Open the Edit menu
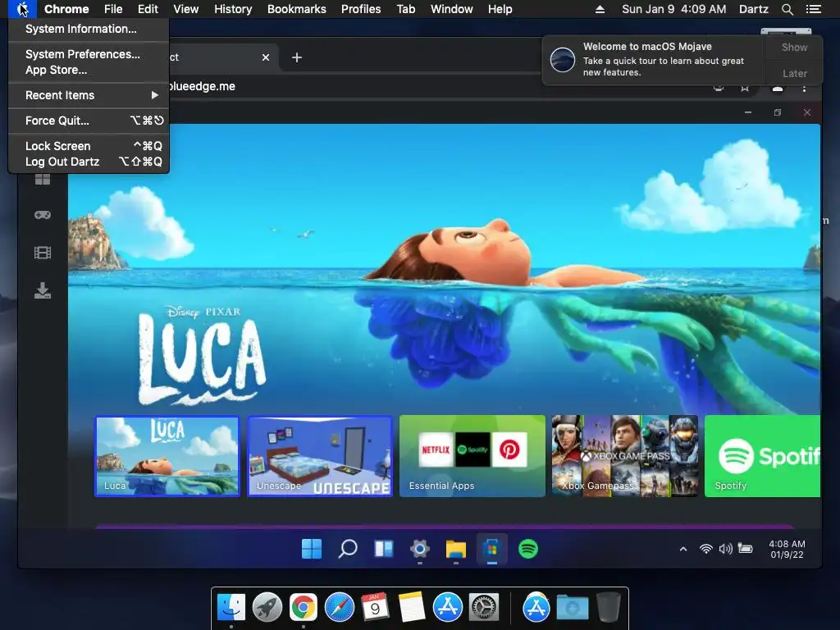This screenshot has width=840, height=630. [148, 9]
